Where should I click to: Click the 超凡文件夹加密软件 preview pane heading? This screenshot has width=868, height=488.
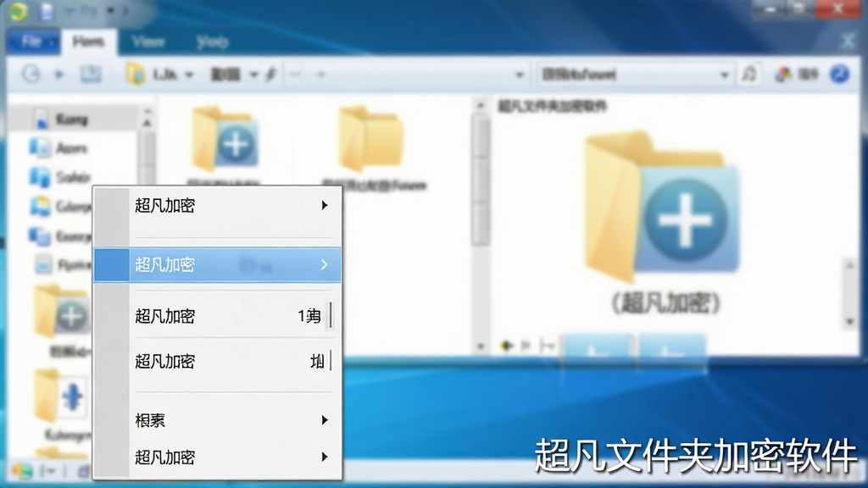(552, 106)
